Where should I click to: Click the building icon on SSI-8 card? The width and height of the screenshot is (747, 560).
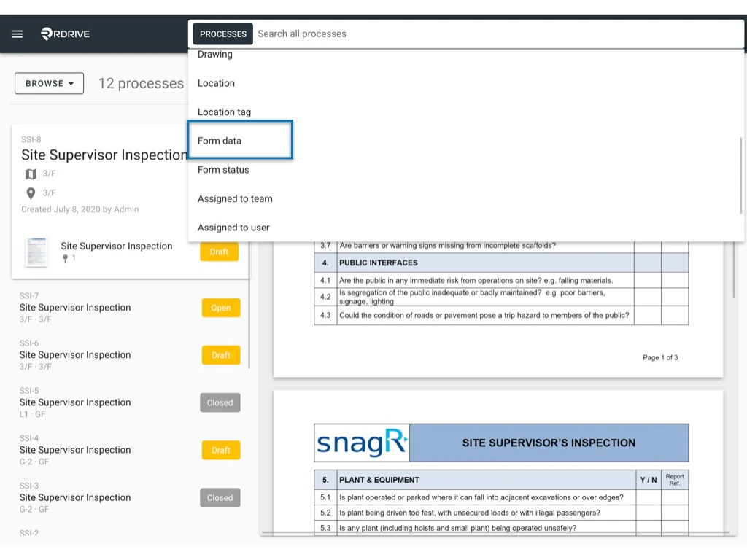[x=29, y=174]
